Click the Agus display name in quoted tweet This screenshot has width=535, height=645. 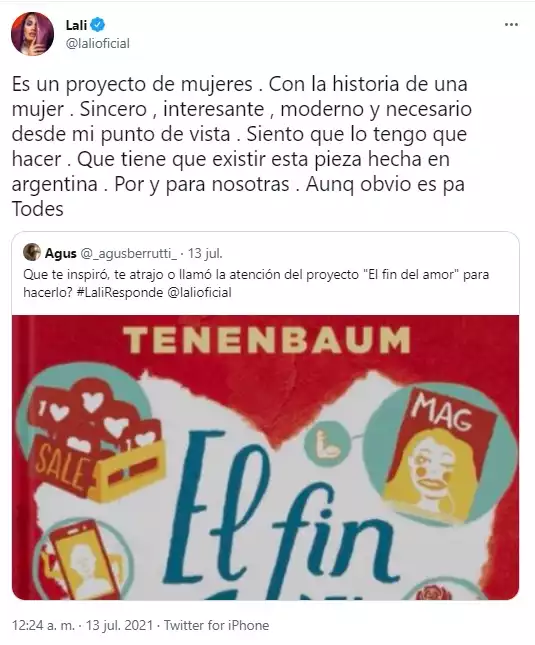click(x=60, y=253)
